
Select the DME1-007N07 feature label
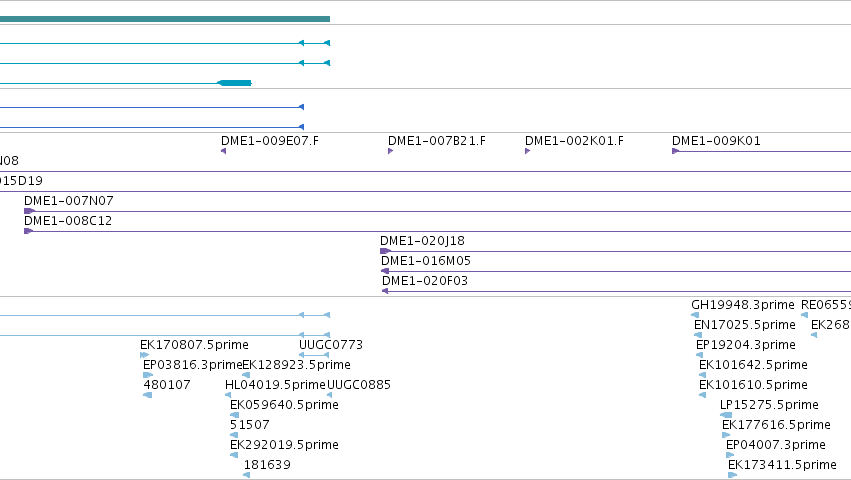tap(69, 201)
